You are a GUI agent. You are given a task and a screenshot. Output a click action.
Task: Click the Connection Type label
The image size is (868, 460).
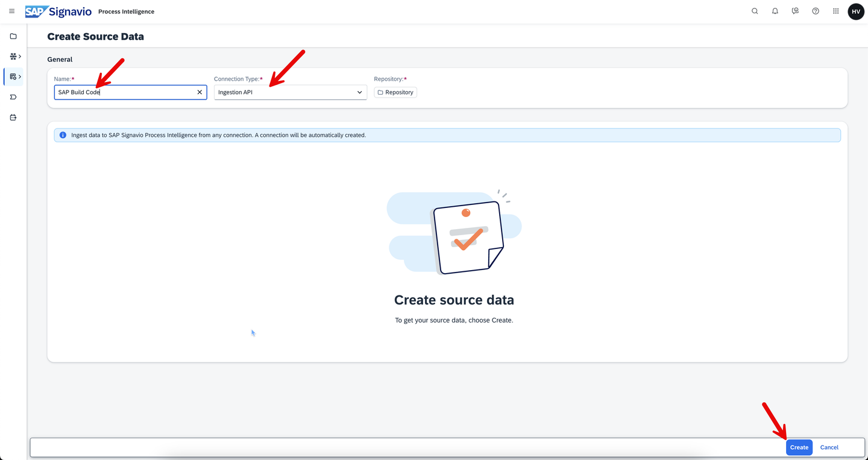pos(238,79)
